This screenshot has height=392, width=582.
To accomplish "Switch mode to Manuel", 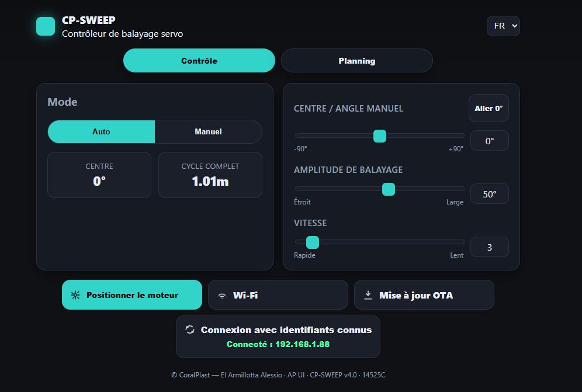I will point(208,131).
